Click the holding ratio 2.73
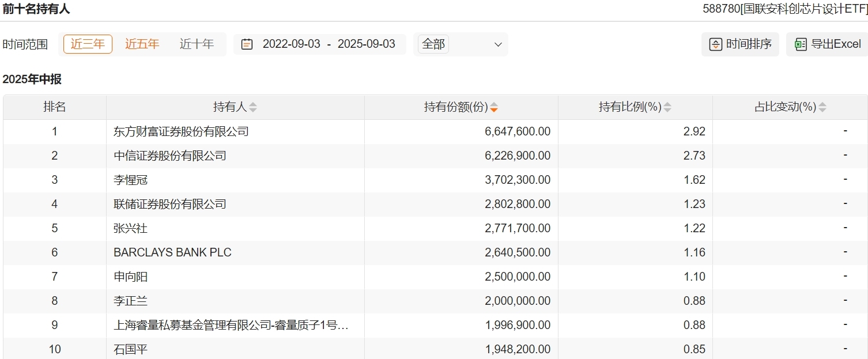 (695, 156)
